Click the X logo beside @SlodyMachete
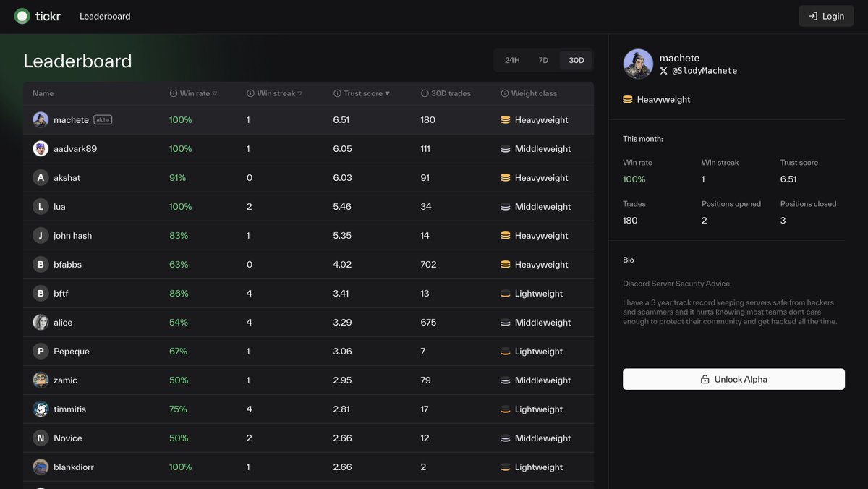 click(664, 71)
